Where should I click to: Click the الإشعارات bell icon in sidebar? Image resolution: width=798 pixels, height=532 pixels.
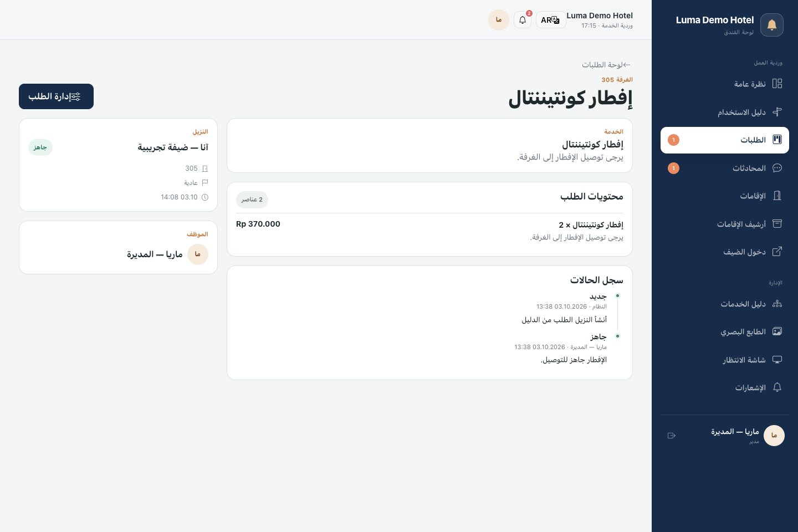(777, 387)
